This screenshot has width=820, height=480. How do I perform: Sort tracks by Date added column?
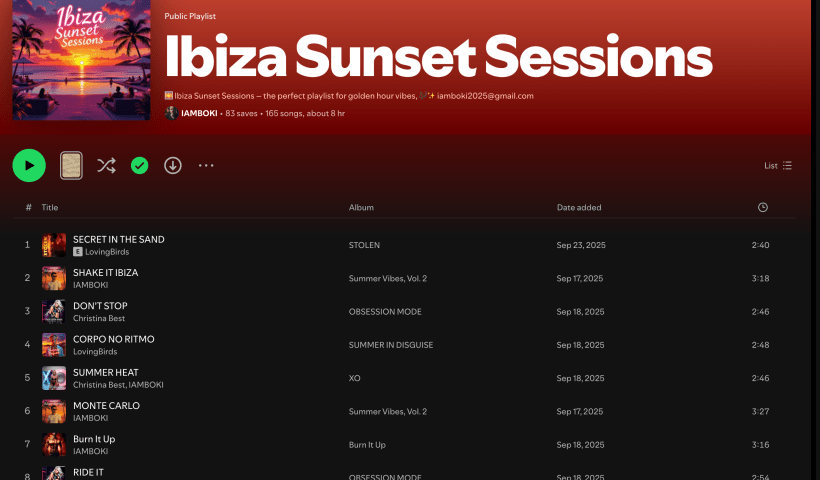[579, 208]
